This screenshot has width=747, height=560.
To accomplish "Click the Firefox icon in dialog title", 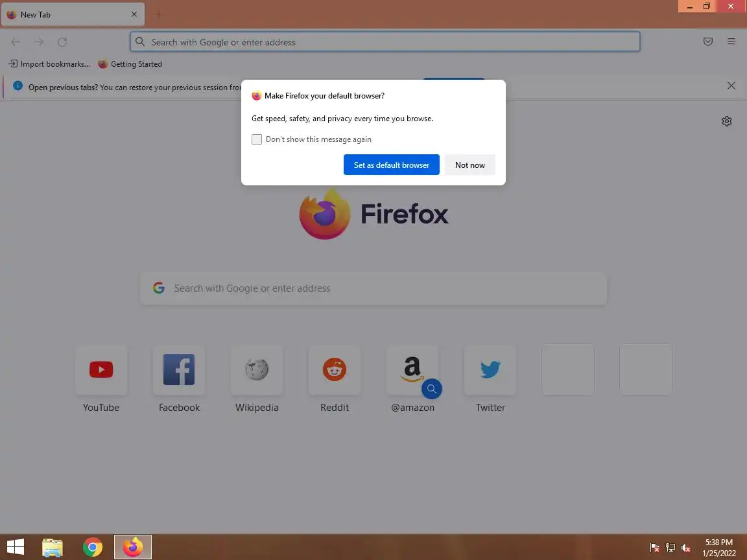I will coord(256,96).
